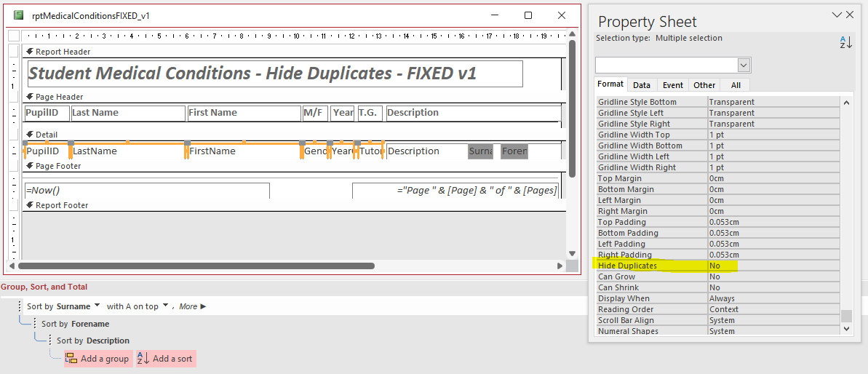Click the report selector box at ruler corner

tap(15, 36)
